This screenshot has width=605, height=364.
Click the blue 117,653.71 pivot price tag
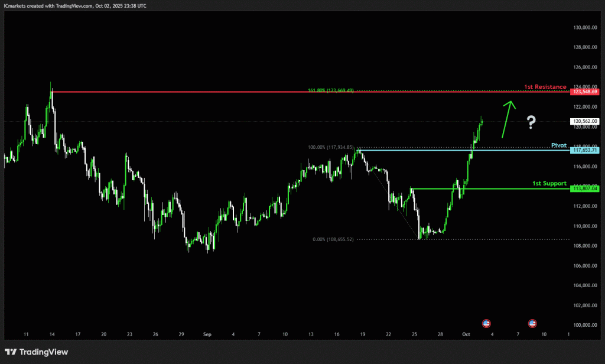585,150
